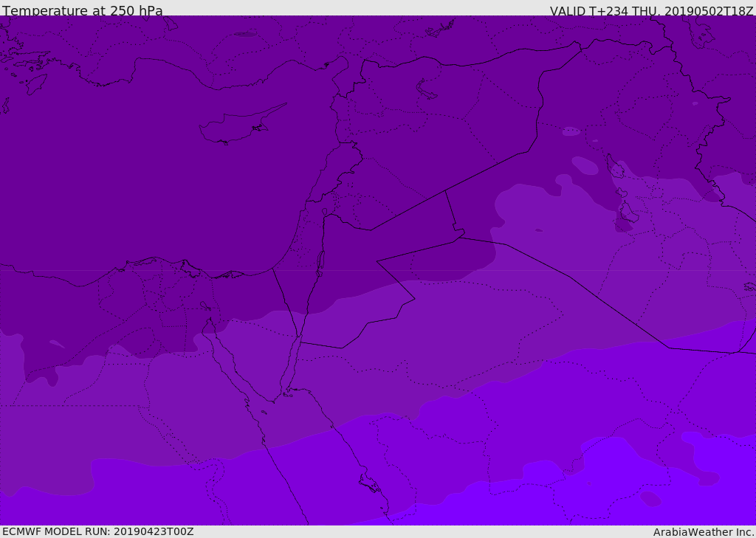The image size is (756, 538).
Task: Click the 'ArabiaWeather Inc.' credit text
Action: coord(704,532)
